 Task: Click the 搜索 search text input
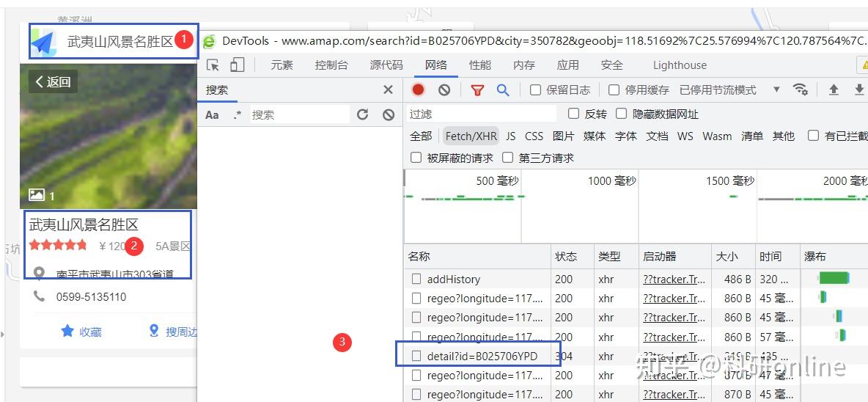click(300, 114)
